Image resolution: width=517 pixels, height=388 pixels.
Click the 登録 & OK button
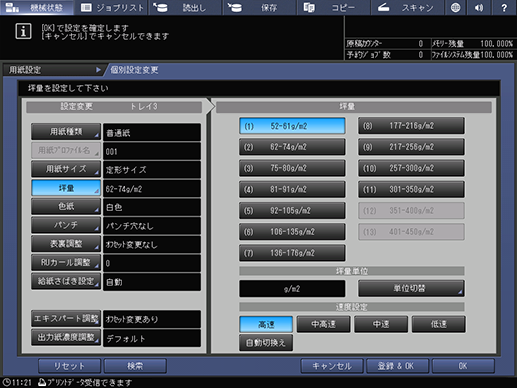[x=397, y=366]
